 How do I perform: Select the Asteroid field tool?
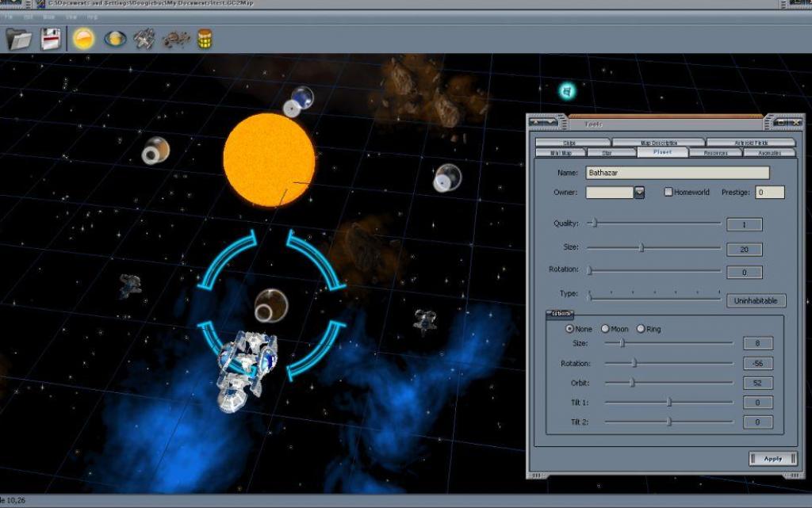coord(174,37)
